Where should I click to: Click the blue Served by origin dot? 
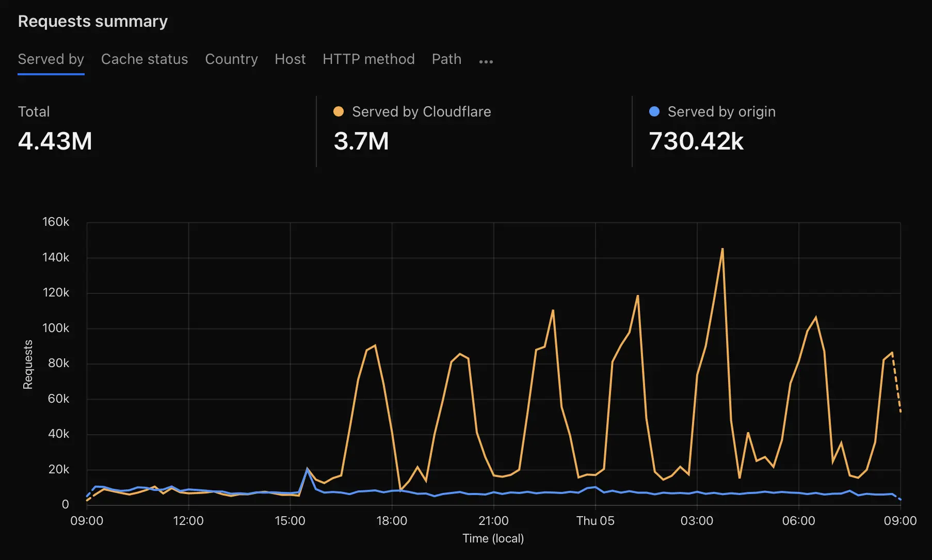coord(654,111)
